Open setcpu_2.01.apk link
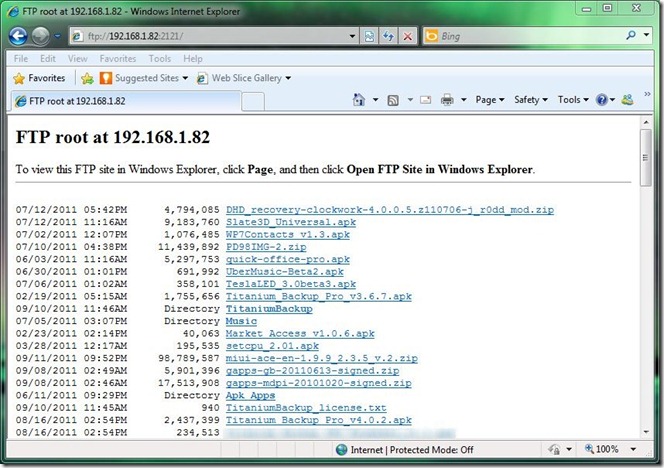 coord(272,346)
